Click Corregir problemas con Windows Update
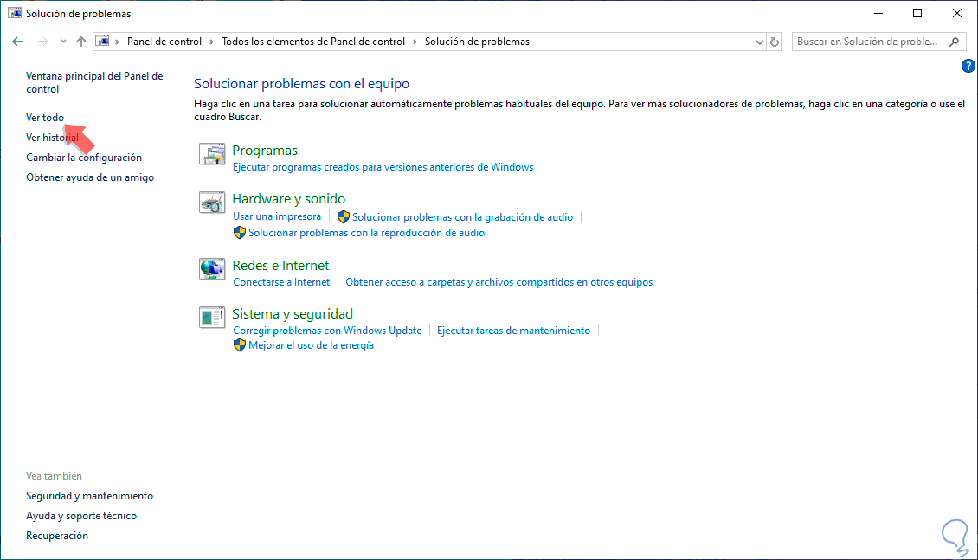The width and height of the screenshot is (978, 560). (x=327, y=331)
